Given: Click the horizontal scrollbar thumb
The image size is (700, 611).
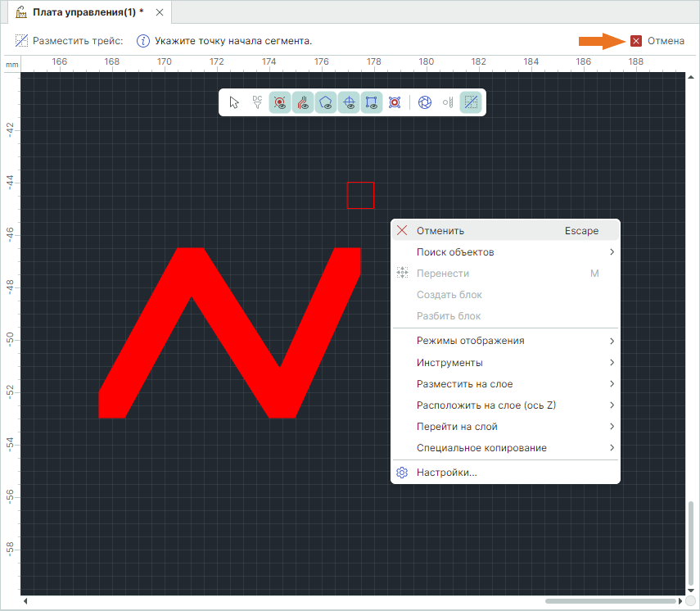Looking at the screenshot, I should pos(613,601).
